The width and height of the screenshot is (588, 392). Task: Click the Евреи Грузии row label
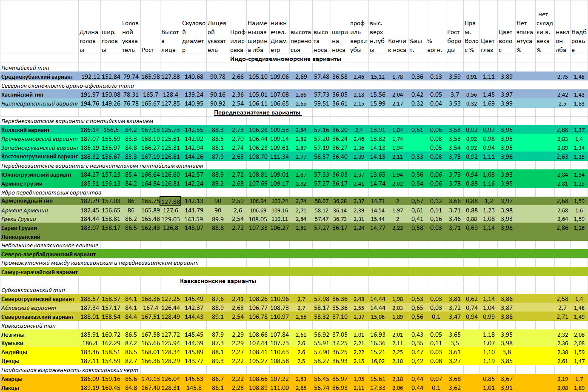point(19,228)
